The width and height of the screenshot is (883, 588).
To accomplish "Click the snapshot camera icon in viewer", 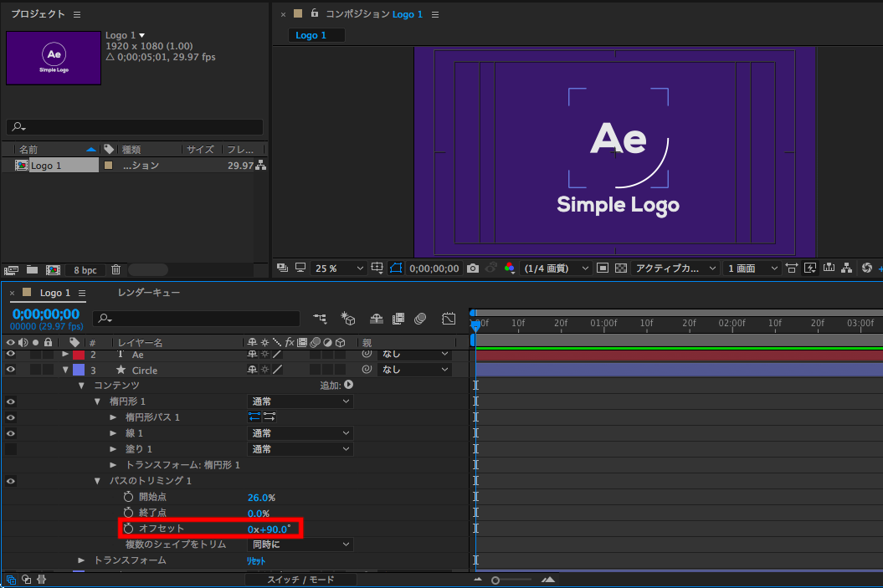I will click(473, 268).
